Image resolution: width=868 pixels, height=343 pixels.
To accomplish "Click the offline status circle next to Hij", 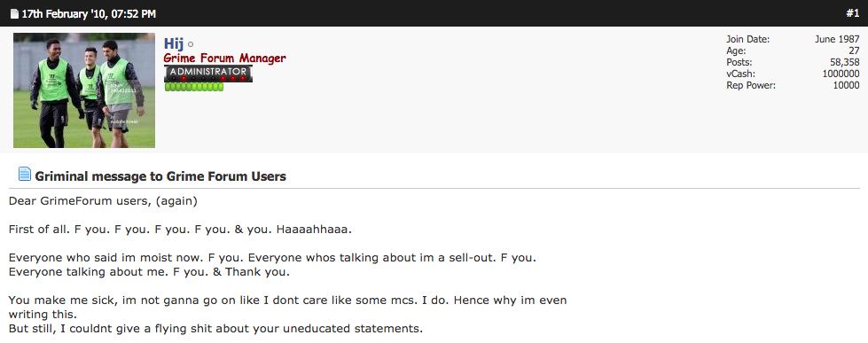I will coord(191,44).
